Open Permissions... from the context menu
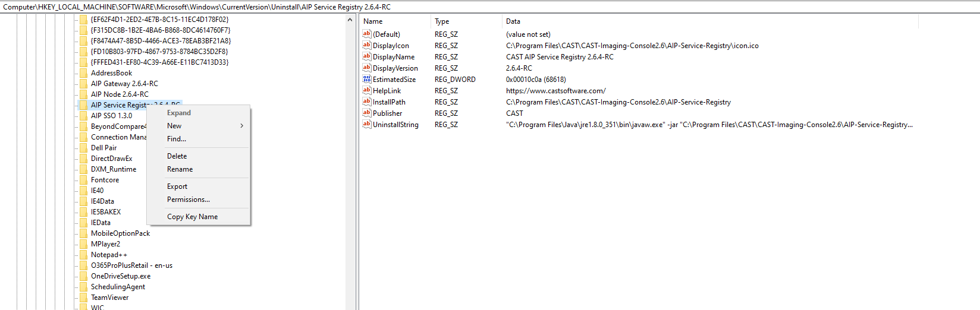The image size is (980, 310). pos(199,200)
